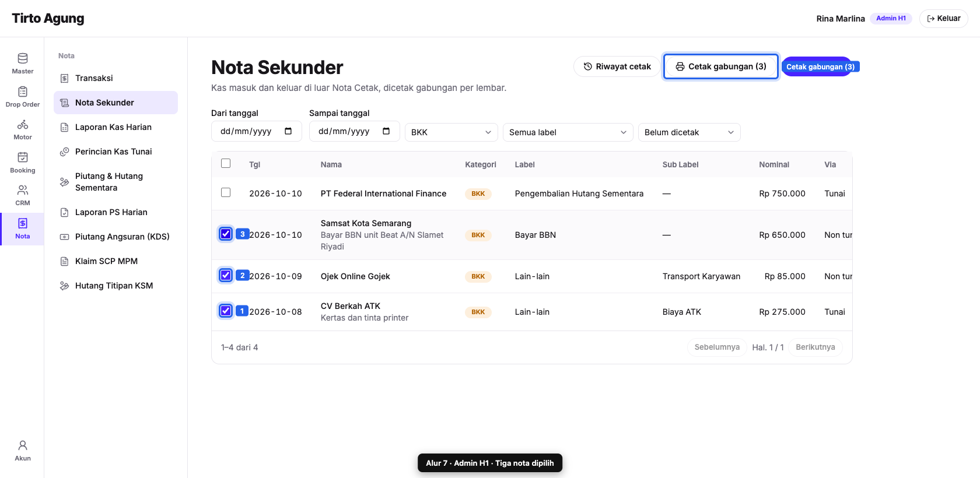
Task: Go to Drop Order via the clipboard icon
Action: click(x=22, y=92)
